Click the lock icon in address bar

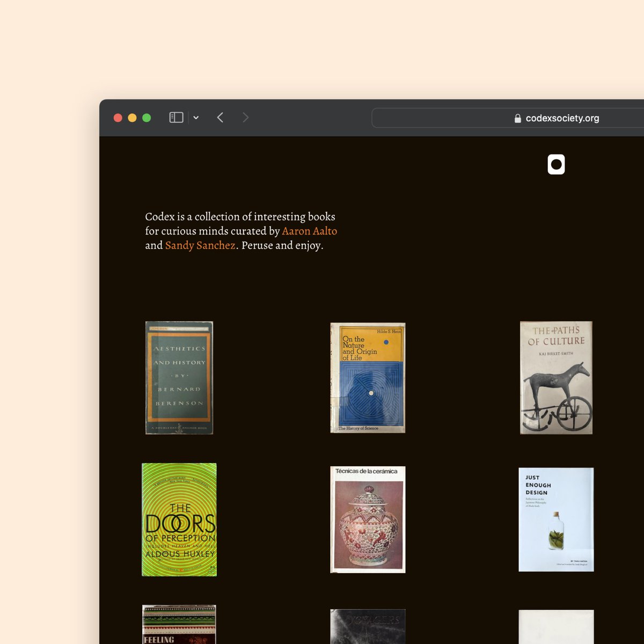pyautogui.click(x=518, y=119)
